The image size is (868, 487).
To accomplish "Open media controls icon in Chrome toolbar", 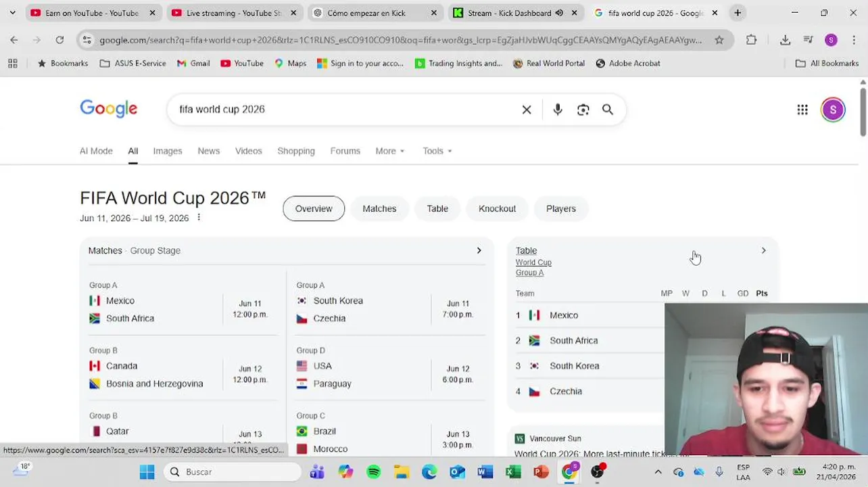I will click(808, 40).
